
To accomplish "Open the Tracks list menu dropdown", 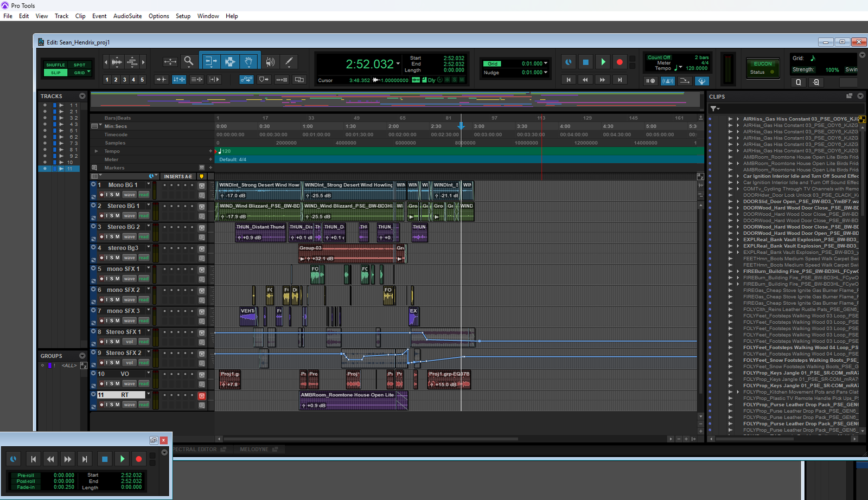I will [x=82, y=96].
